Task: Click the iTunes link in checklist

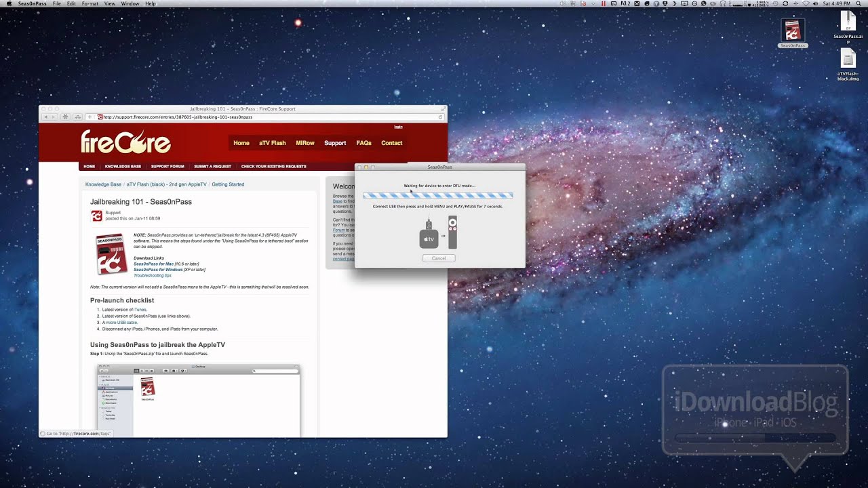Action: (139, 310)
